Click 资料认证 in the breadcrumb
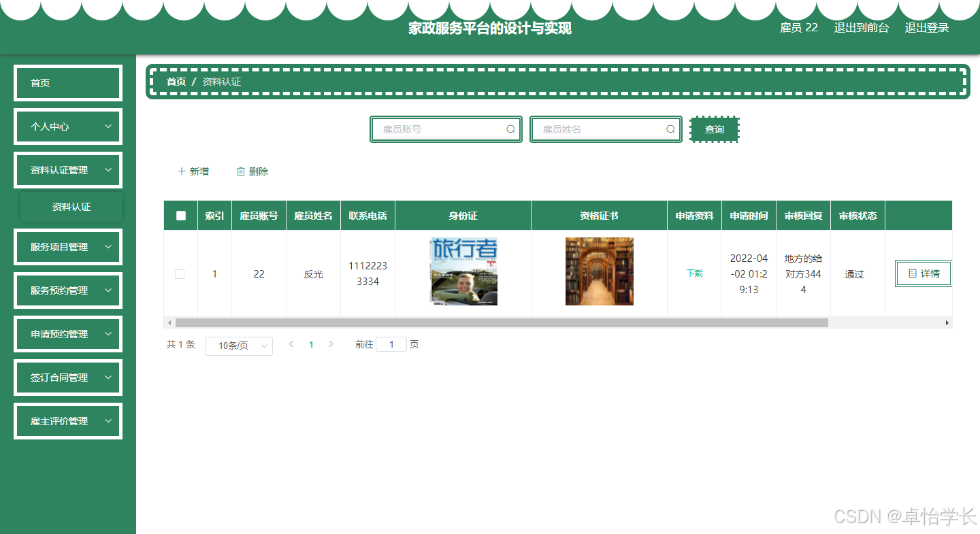 [x=221, y=82]
